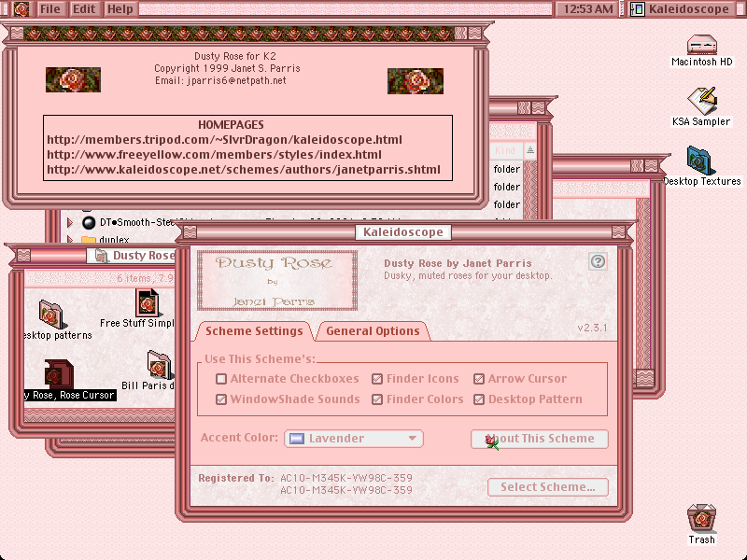Viewport: 747px width, 560px height.
Task: Click the list window collapse box
Action: pyautogui.click(x=539, y=108)
